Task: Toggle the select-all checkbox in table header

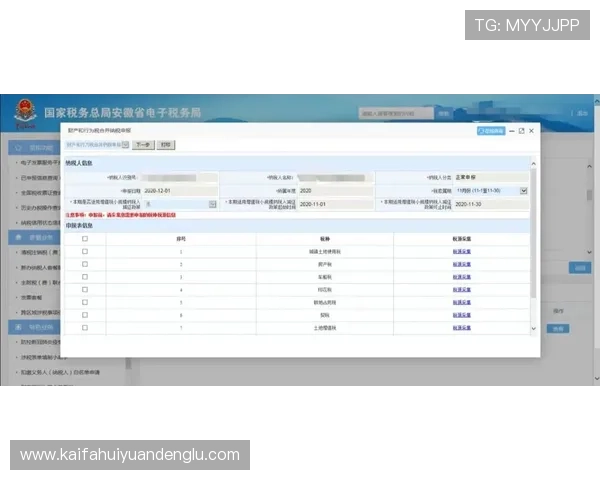Action: [85, 238]
